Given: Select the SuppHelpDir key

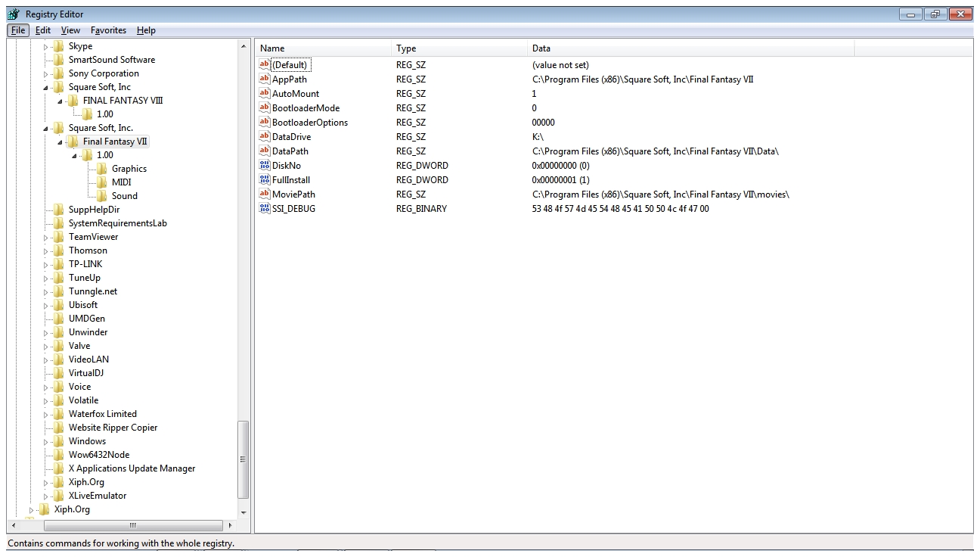Looking at the screenshot, I should tap(94, 210).
